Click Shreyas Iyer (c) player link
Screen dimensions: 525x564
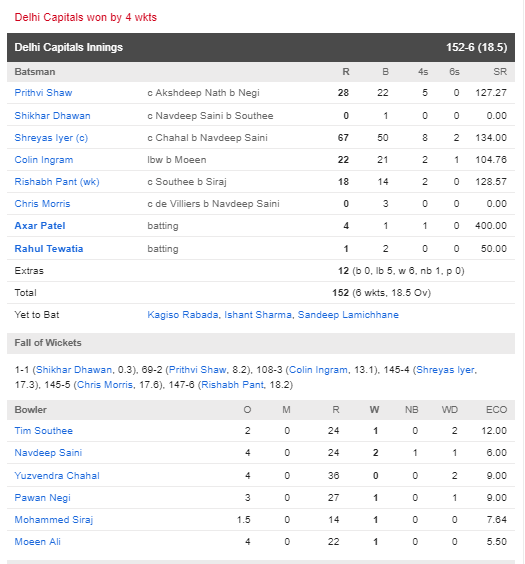pyautogui.click(x=51, y=138)
